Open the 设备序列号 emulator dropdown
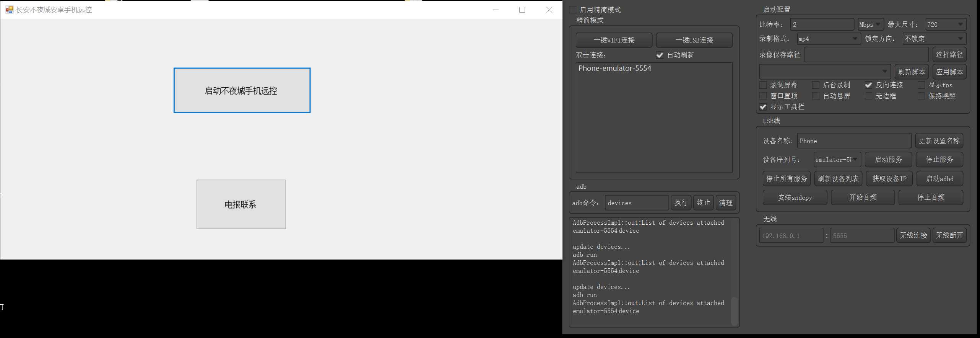 tap(837, 160)
